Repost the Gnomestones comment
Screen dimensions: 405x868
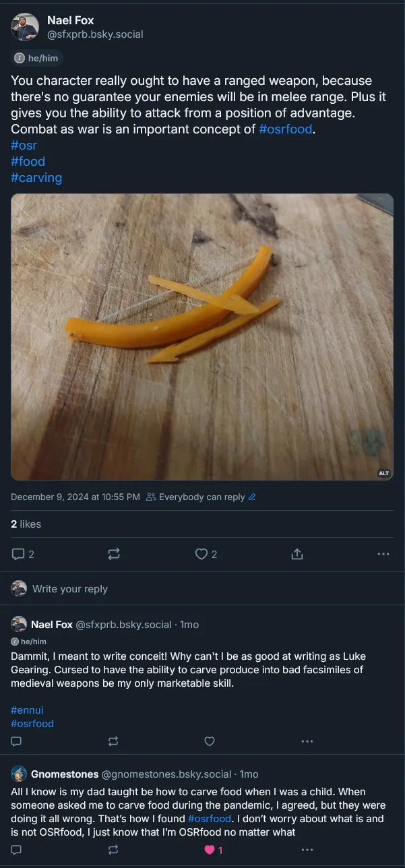click(x=113, y=850)
